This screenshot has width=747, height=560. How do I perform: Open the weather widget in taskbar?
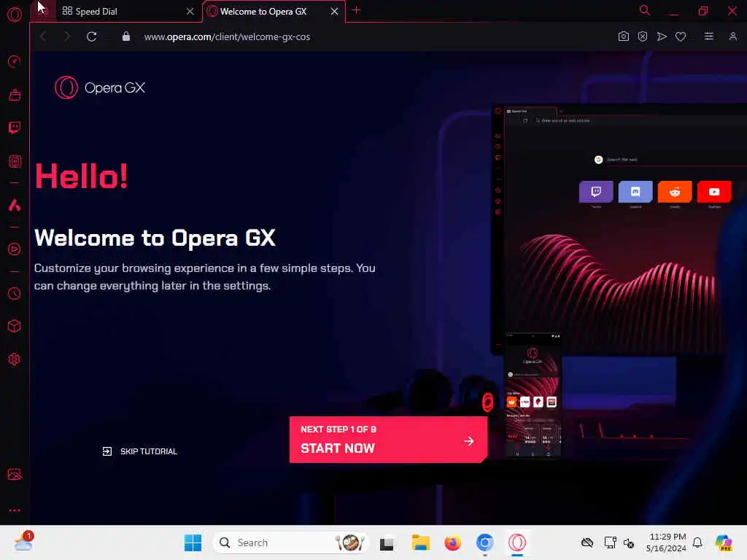(x=23, y=542)
